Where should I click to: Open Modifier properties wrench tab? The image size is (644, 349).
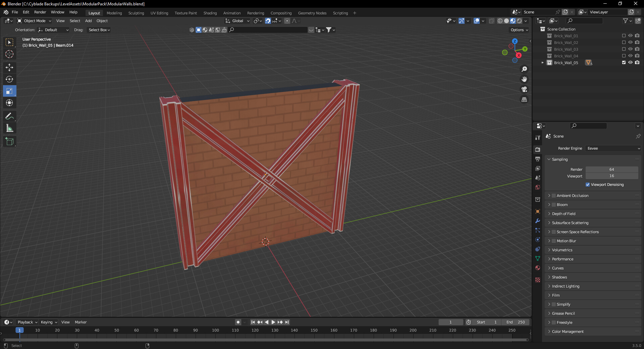tap(538, 221)
